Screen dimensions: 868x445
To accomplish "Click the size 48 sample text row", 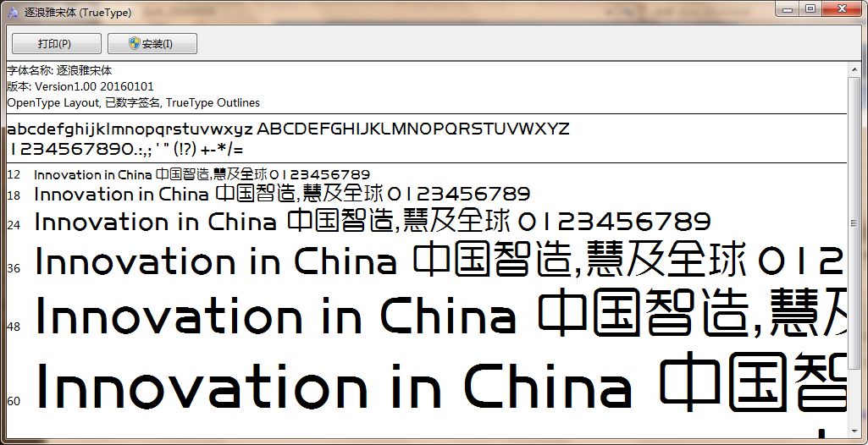I will 440,315.
